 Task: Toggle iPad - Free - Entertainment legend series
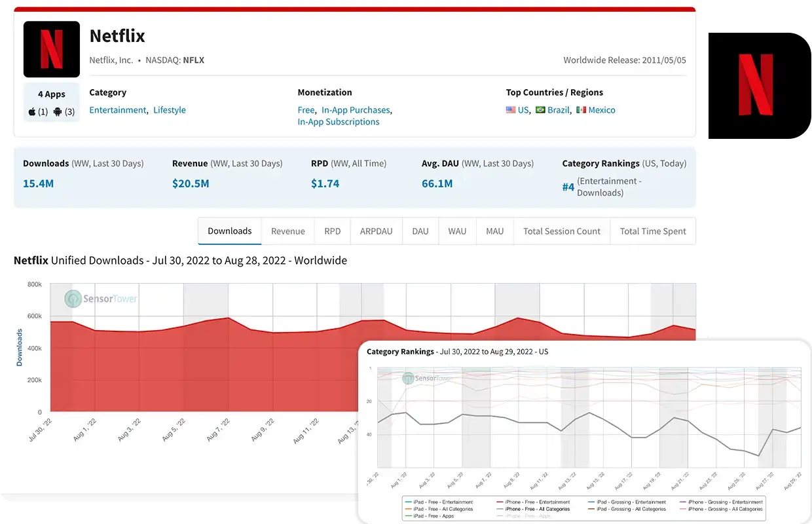tap(439, 502)
